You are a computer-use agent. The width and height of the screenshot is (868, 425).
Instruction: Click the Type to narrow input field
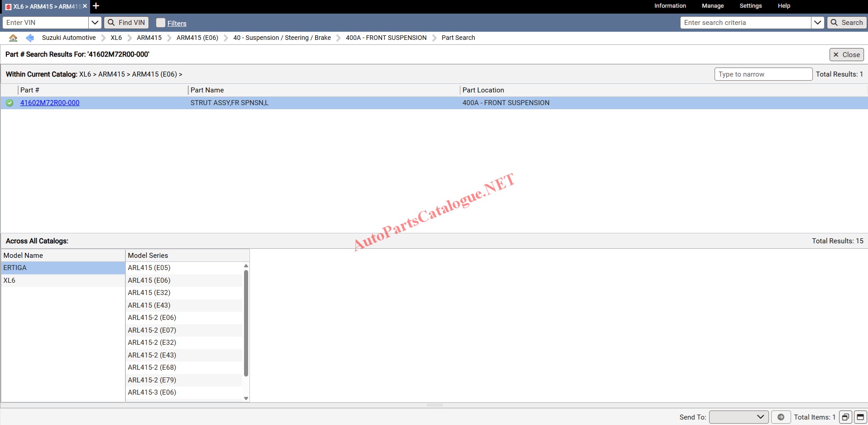(x=763, y=74)
